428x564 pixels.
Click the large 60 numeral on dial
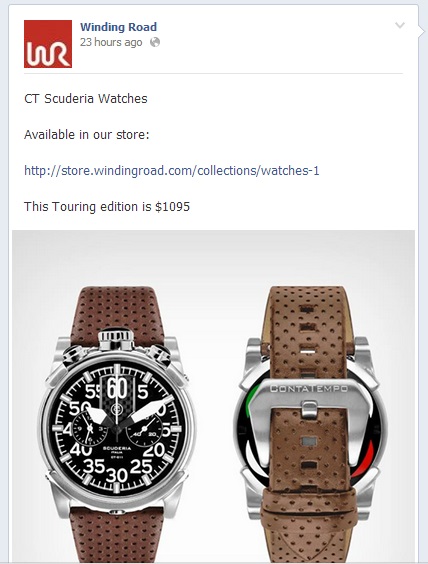click(x=117, y=388)
